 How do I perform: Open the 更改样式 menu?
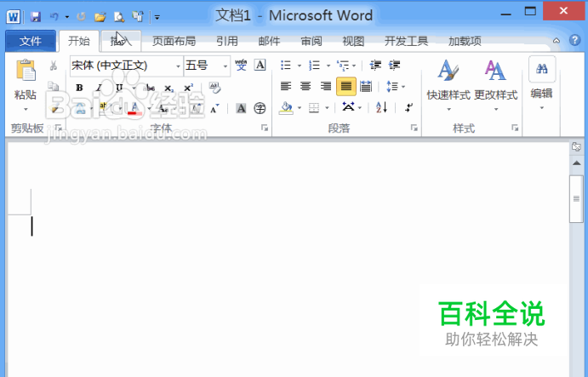click(496, 86)
